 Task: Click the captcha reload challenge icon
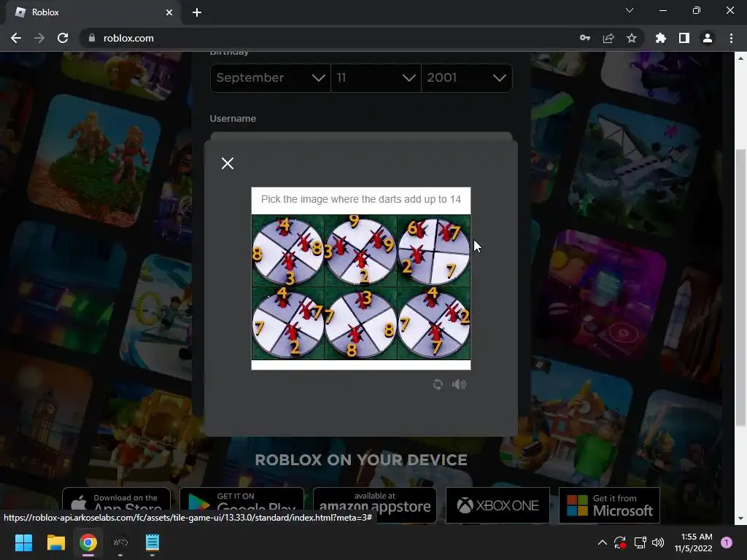coord(438,384)
